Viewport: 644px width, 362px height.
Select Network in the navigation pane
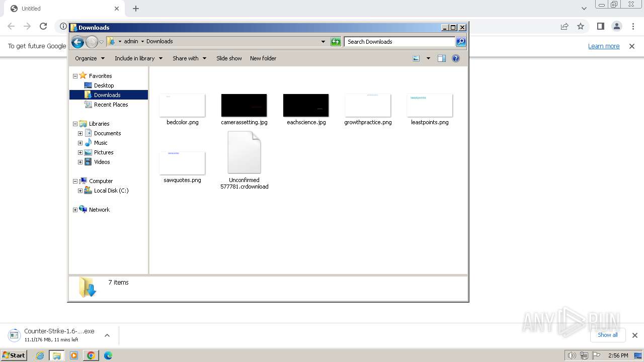click(x=99, y=210)
